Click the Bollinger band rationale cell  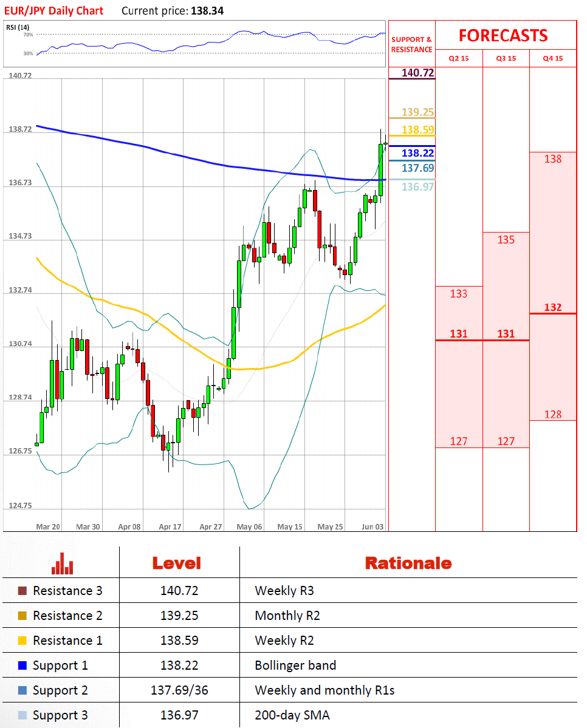coord(295,665)
